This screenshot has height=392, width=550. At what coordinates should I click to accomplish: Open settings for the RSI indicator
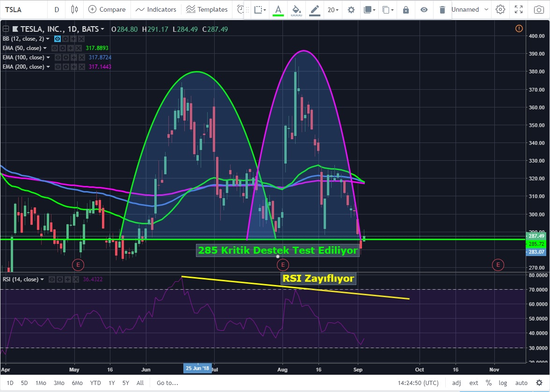point(60,279)
